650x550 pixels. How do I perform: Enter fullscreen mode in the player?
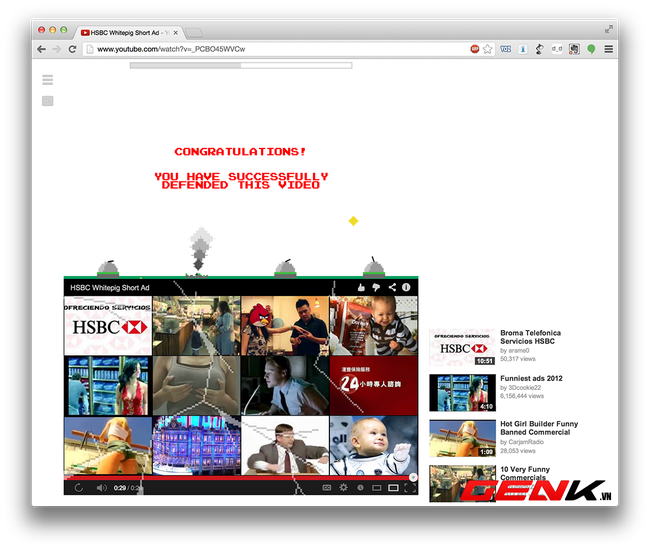pos(410,488)
